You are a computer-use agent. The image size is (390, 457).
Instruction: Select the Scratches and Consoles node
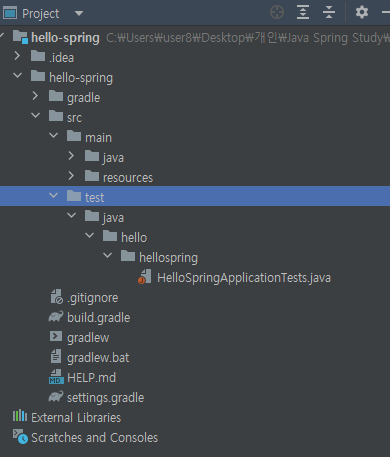[95, 438]
